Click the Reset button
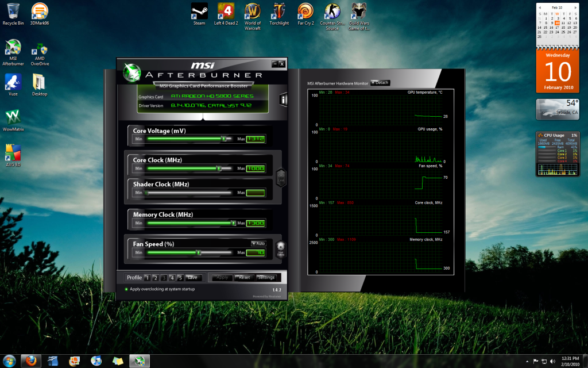Image resolution: width=588 pixels, height=368 pixels. (x=244, y=278)
